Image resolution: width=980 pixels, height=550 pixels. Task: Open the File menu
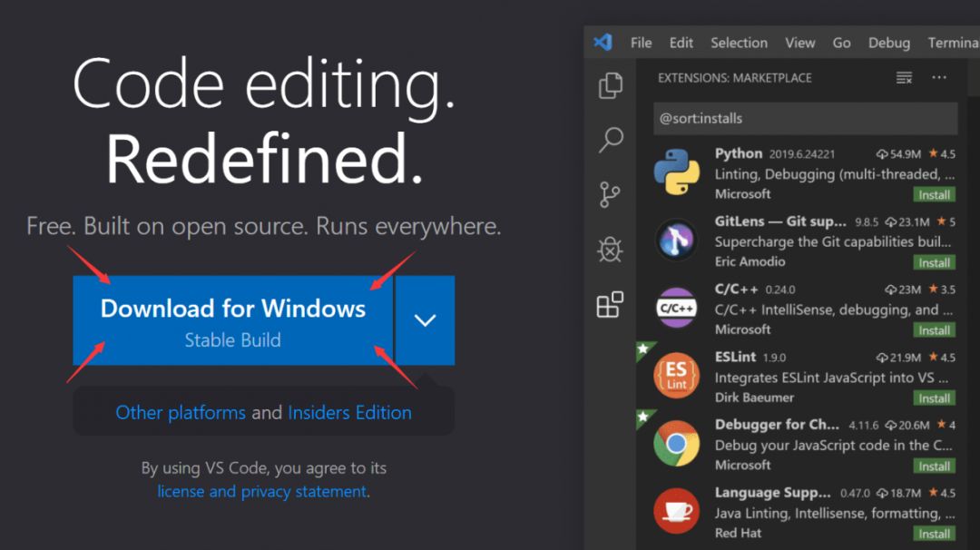(x=642, y=43)
